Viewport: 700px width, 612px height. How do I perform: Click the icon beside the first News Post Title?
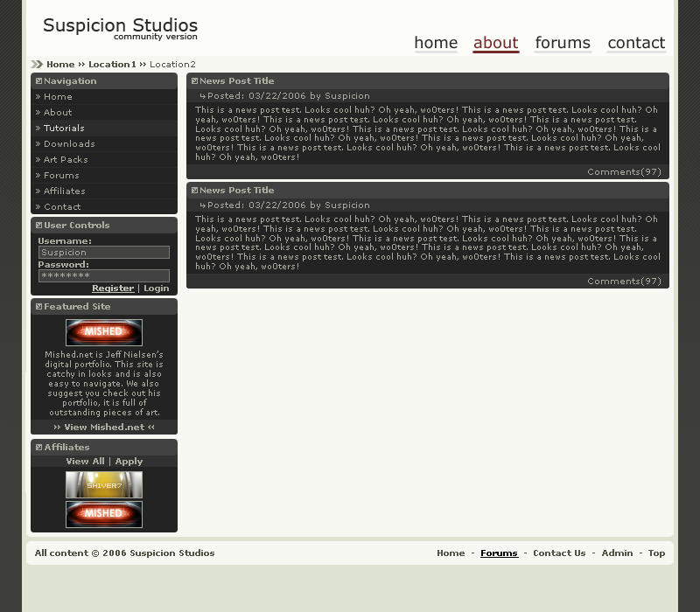(x=196, y=80)
